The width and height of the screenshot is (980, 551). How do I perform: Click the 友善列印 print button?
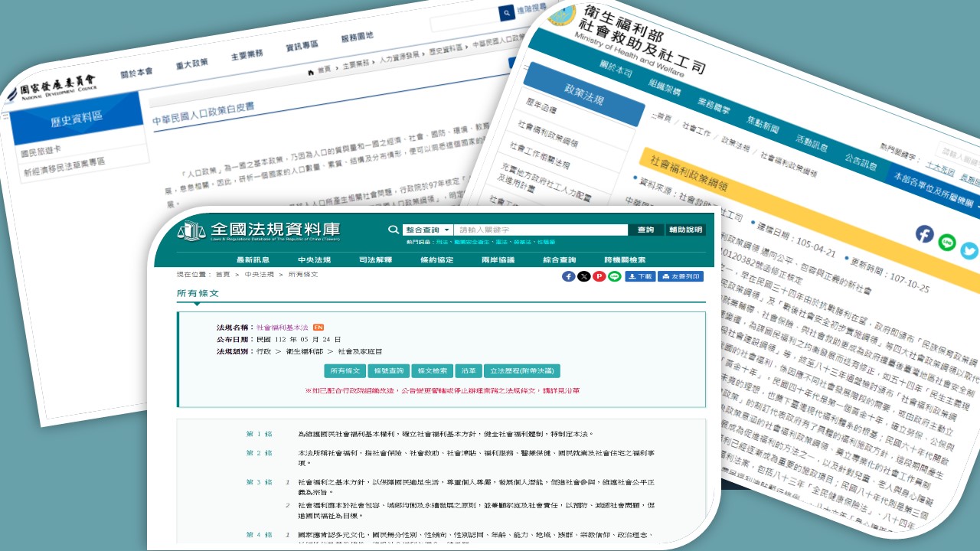coord(681,276)
